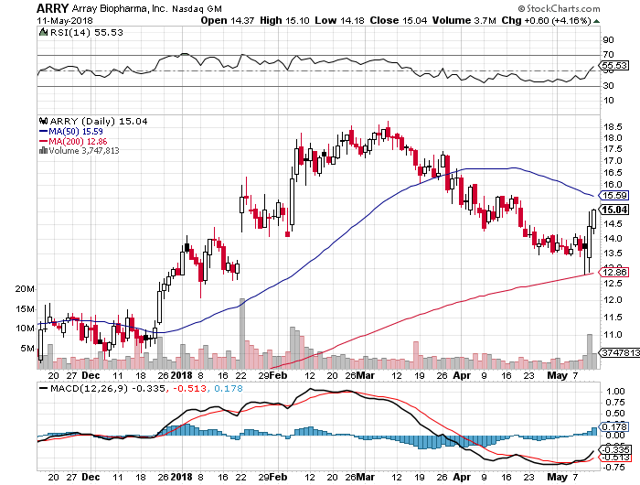Click the May label on MACD date axis
The image size is (640, 485).
point(557,477)
